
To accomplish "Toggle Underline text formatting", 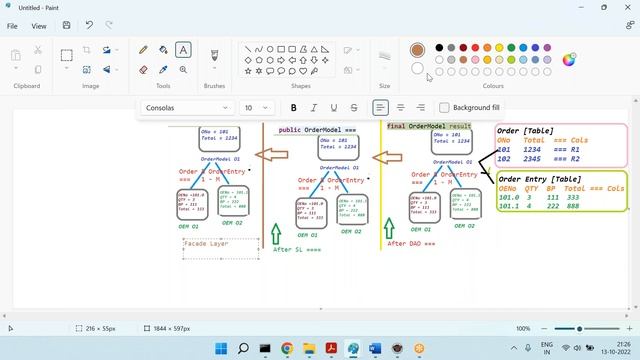I will [333, 108].
